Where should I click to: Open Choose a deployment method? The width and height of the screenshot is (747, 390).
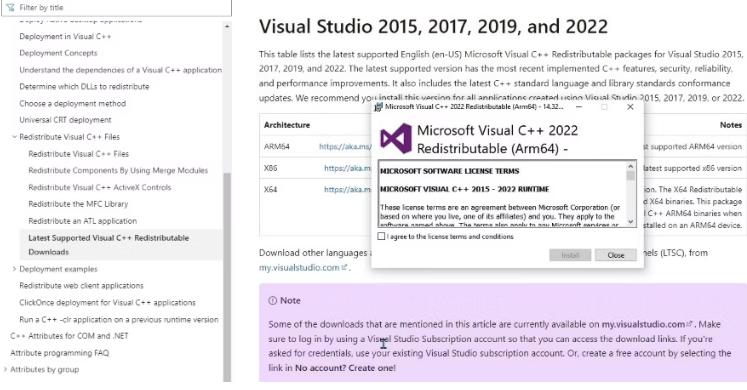(73, 103)
